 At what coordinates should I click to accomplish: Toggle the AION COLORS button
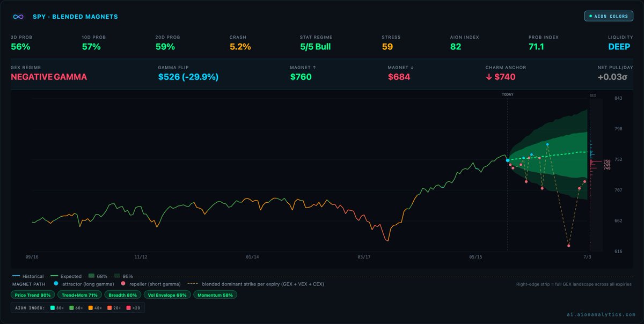click(609, 16)
